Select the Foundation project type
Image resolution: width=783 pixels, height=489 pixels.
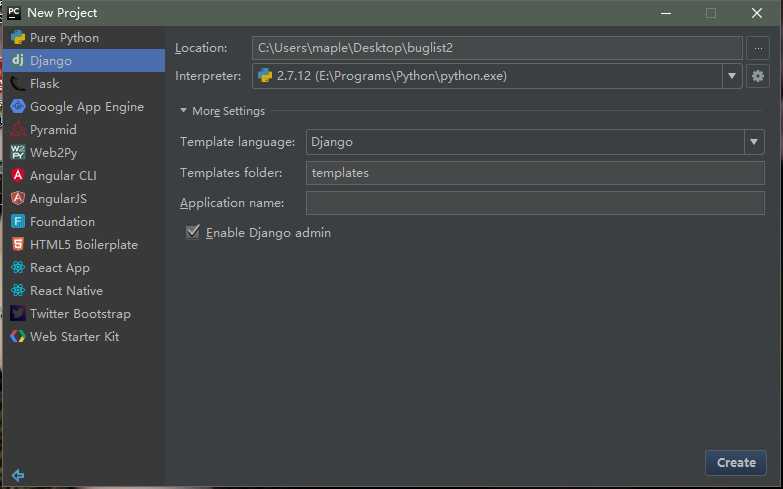pyautogui.click(x=84, y=221)
